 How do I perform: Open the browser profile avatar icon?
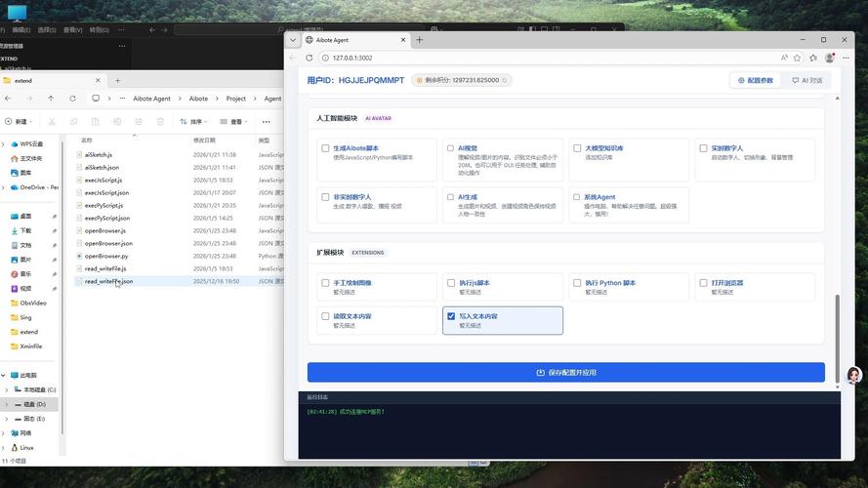coord(830,58)
